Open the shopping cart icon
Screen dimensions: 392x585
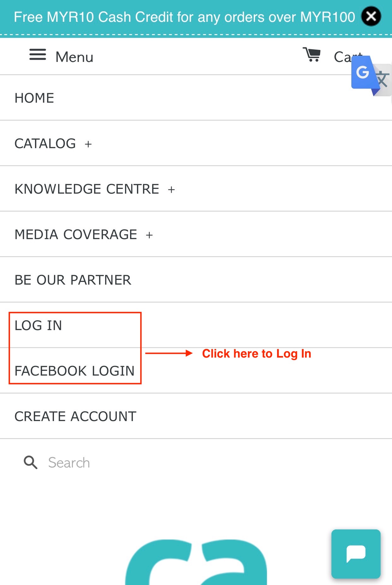tap(312, 55)
